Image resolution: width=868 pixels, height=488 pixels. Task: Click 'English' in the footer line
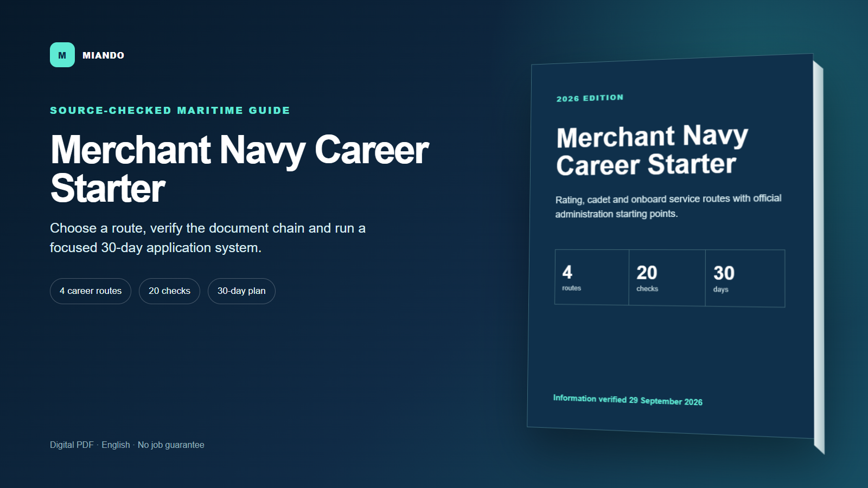click(x=116, y=445)
